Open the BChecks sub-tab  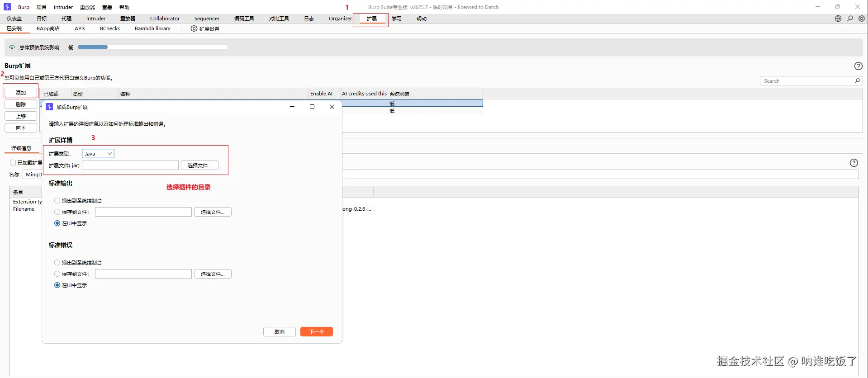tap(110, 28)
